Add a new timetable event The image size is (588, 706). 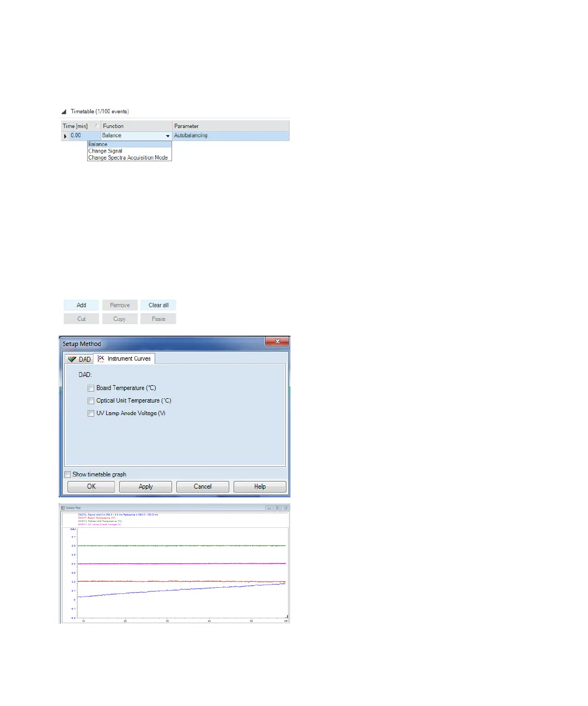(x=81, y=305)
